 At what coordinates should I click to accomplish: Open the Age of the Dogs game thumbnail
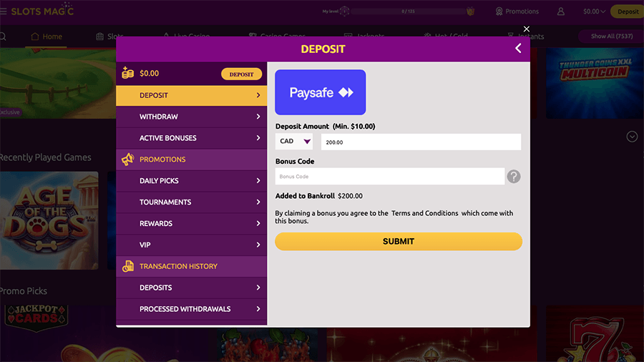click(49, 220)
